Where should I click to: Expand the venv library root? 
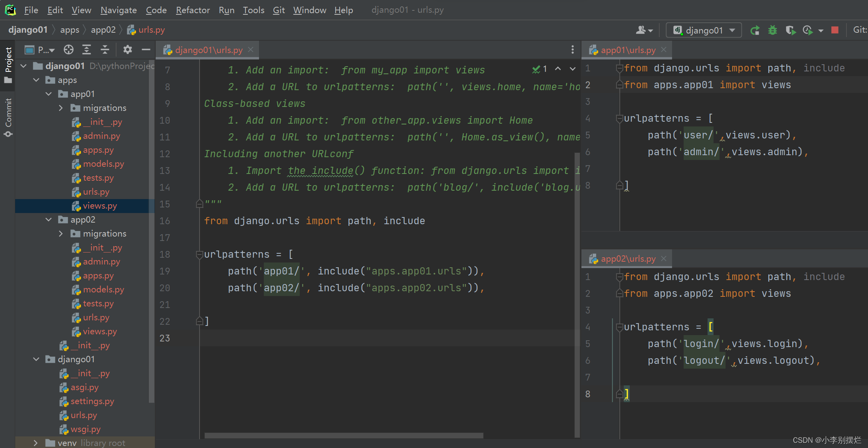(36, 443)
